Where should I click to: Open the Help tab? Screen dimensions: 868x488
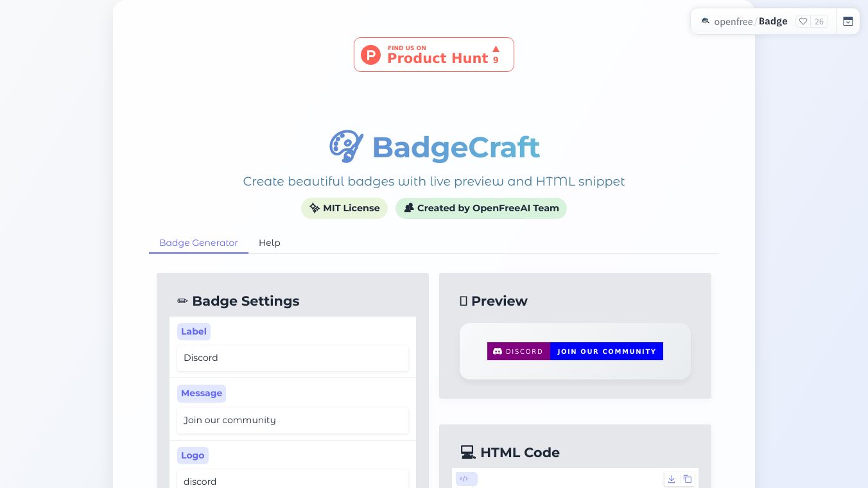[270, 243]
